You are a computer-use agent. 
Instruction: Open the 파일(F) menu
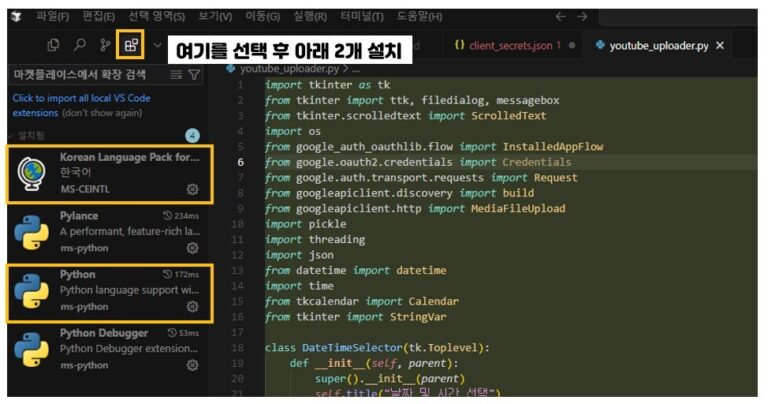click(x=52, y=16)
